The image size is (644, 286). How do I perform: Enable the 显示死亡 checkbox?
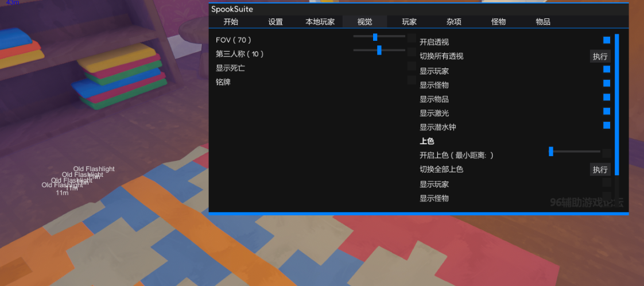tap(412, 65)
